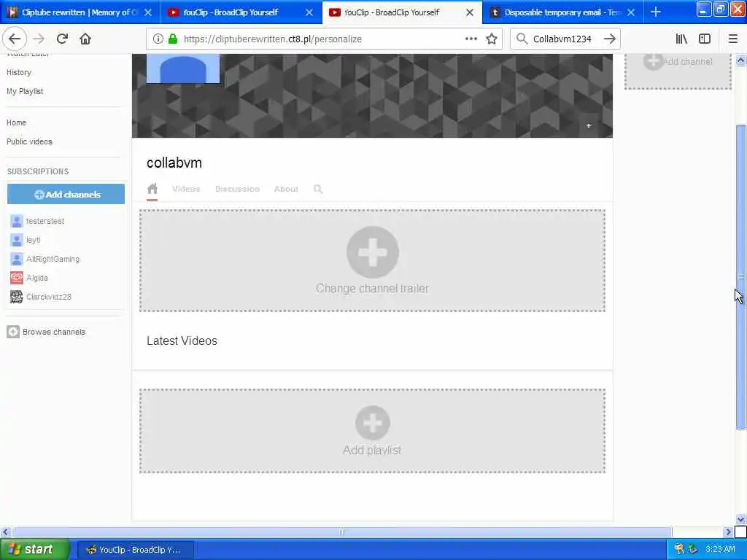Image resolution: width=747 pixels, height=560 pixels.
Task: Click the horizontal scrollbar right arrow
Action: (727, 532)
